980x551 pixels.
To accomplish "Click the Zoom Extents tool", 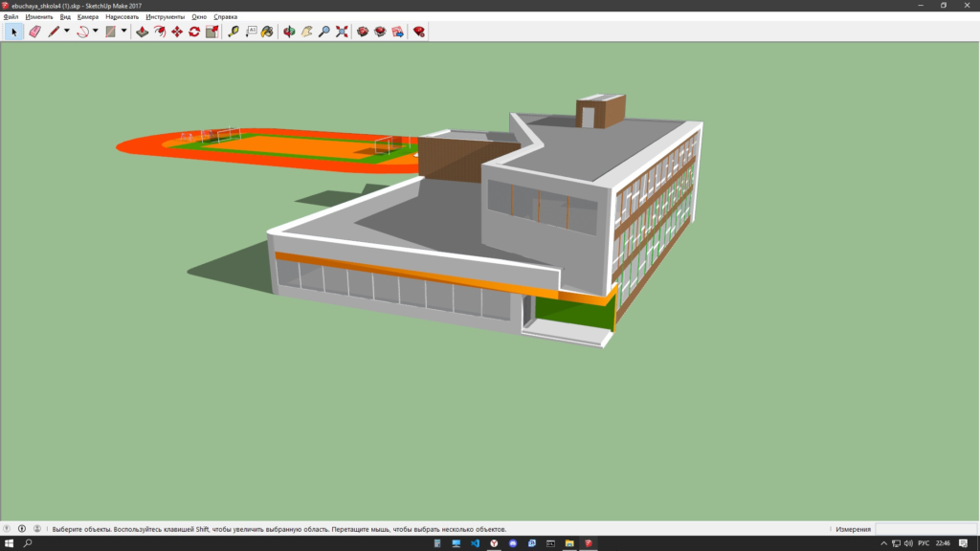I will click(x=342, y=32).
